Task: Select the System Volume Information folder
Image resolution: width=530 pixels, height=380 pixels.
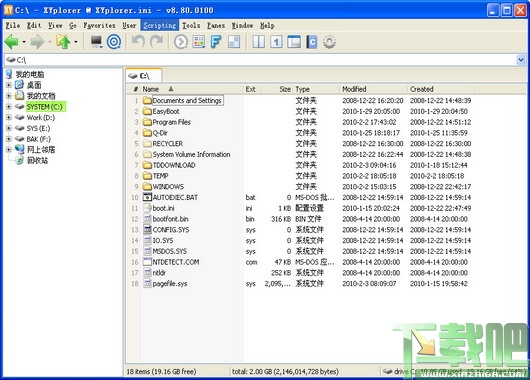Action: click(x=191, y=155)
